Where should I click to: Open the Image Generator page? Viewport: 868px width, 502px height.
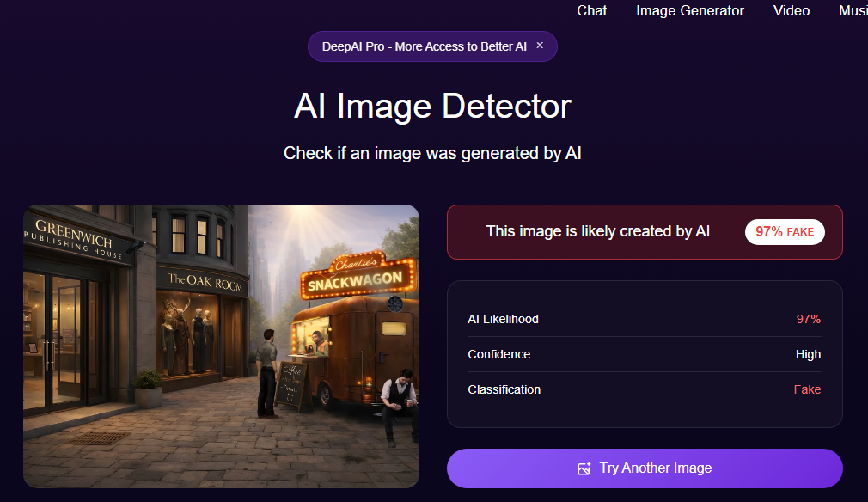click(690, 10)
